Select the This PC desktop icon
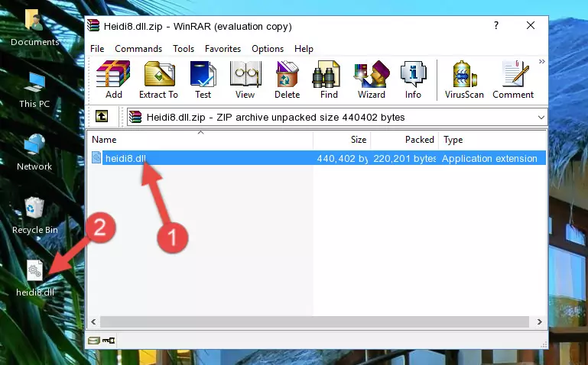This screenshot has width=588, height=365. pos(34,90)
